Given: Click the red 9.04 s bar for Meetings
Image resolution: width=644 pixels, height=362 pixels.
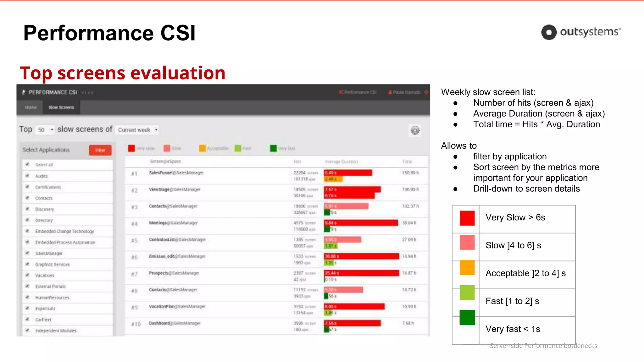Looking at the screenshot, I should tap(361, 223).
